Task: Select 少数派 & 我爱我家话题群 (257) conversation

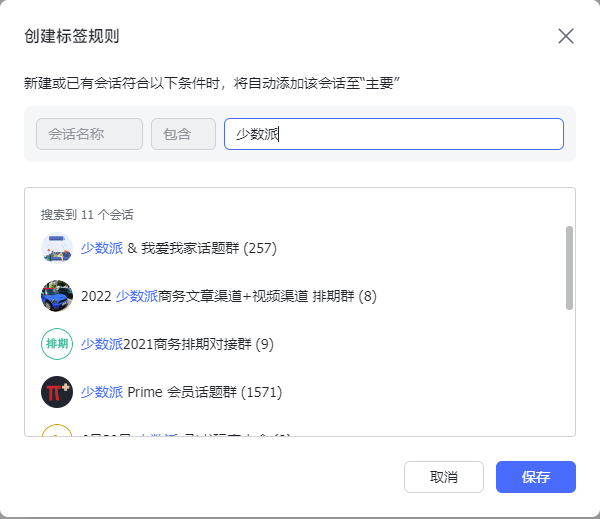Action: point(178,248)
